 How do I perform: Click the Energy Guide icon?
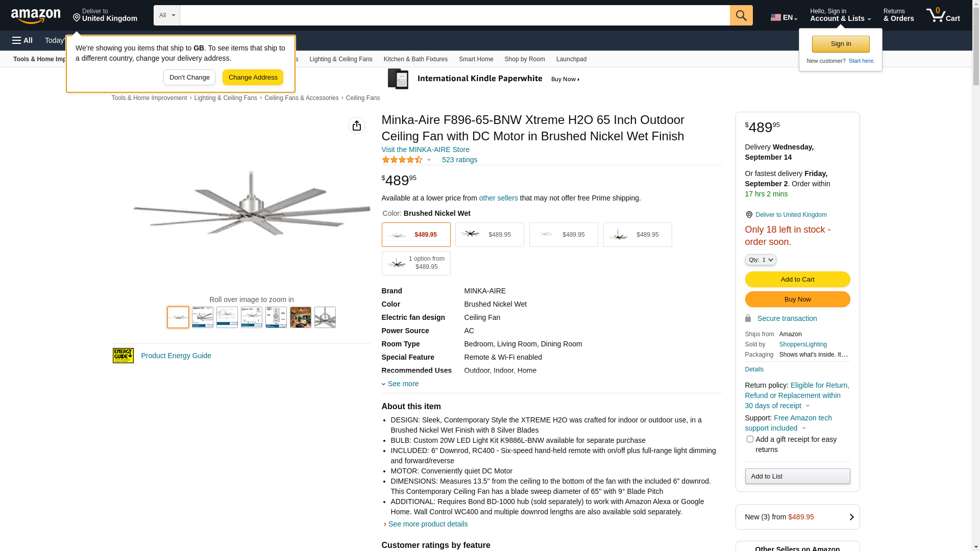click(x=123, y=356)
